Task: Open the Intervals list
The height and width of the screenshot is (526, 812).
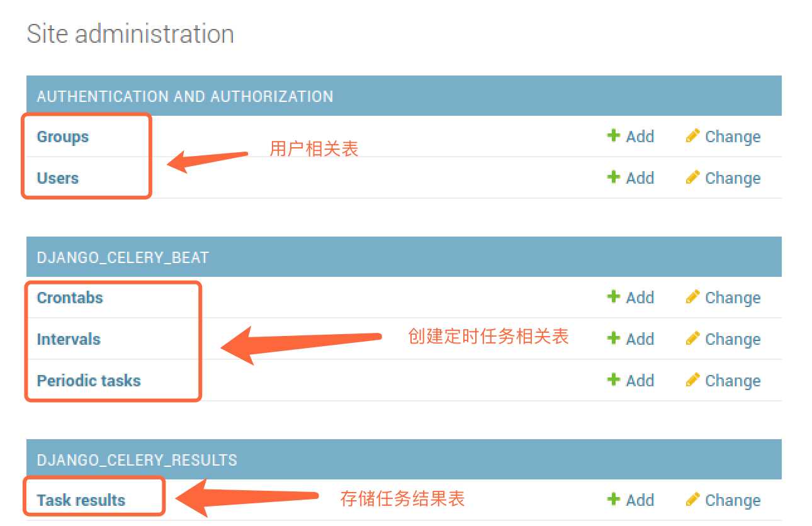Action: [x=69, y=339]
